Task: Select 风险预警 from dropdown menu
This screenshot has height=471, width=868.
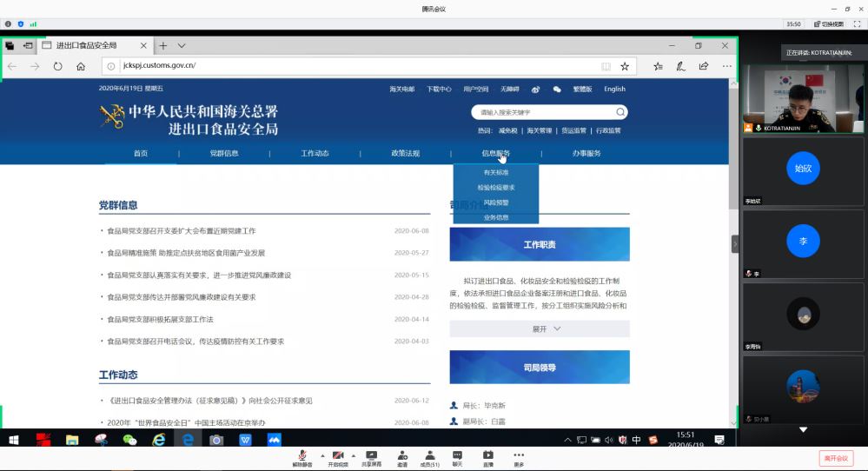Action: 496,202
